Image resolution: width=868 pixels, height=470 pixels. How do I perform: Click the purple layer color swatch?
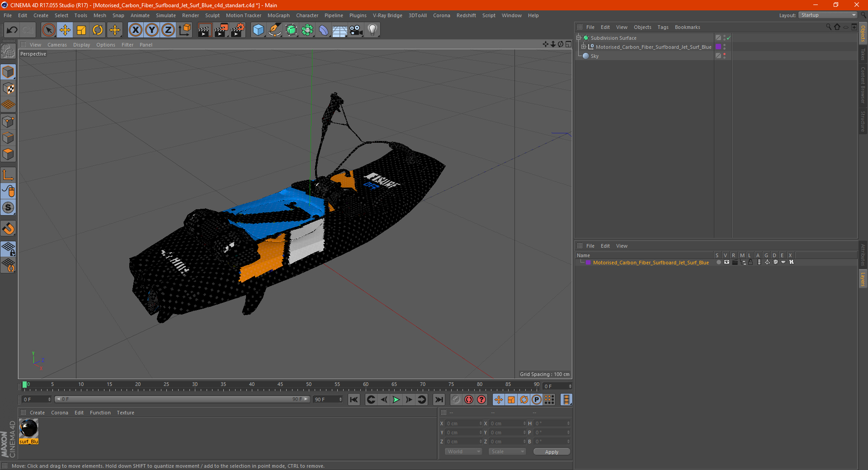[x=588, y=263]
